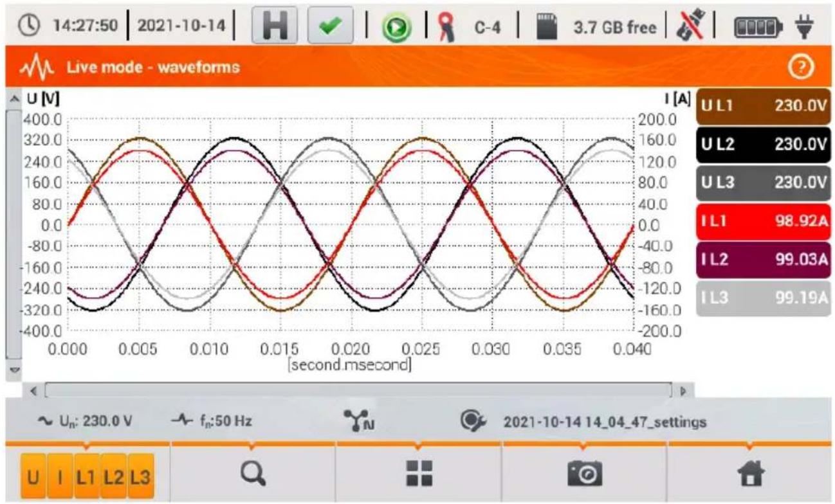This screenshot has width=835, height=504.
Task: Tap the memory card icon
Action: click(x=546, y=27)
